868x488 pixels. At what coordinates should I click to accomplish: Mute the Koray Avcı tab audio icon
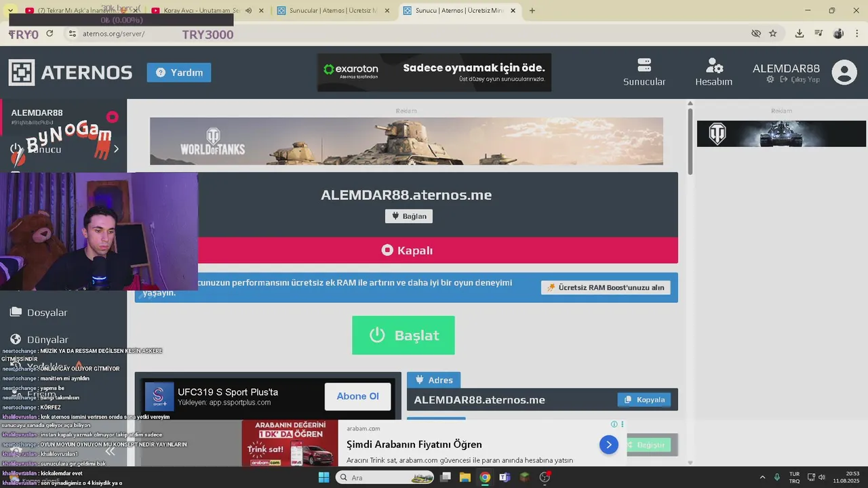pyautogui.click(x=248, y=11)
